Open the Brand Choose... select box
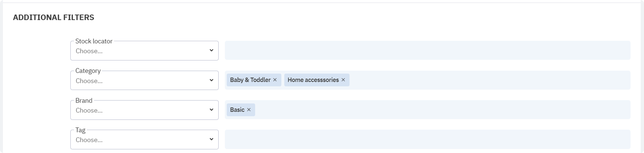 [x=138, y=110]
